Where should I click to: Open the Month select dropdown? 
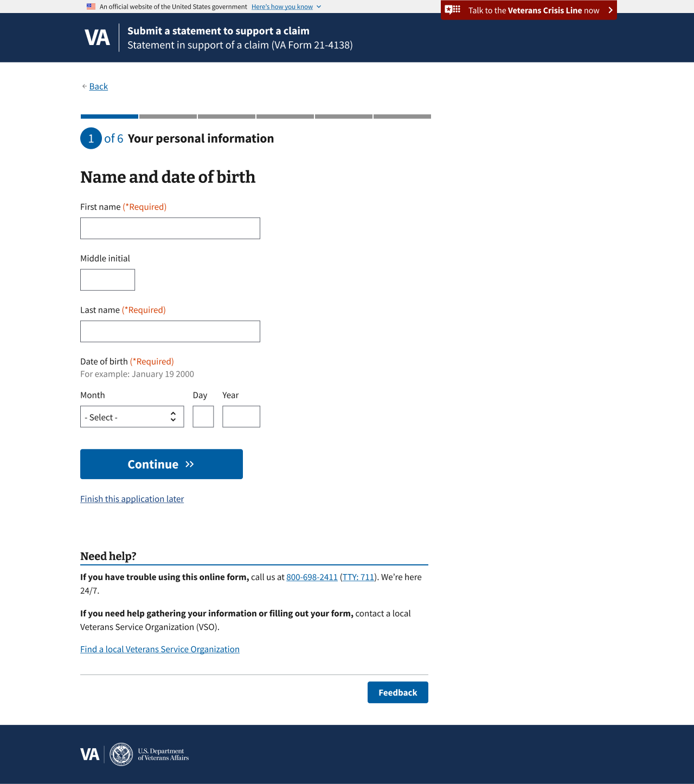[132, 417]
